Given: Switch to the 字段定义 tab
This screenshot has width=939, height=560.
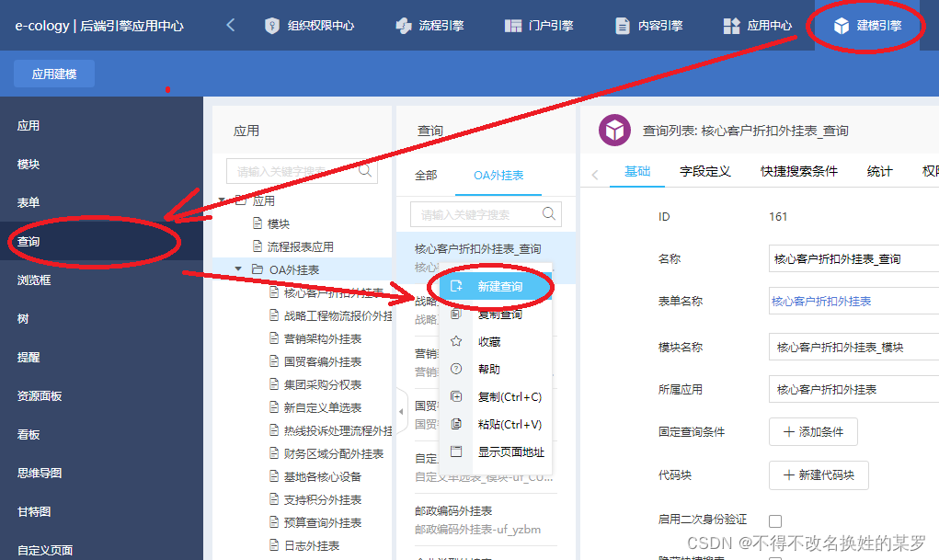Looking at the screenshot, I should 704,171.
